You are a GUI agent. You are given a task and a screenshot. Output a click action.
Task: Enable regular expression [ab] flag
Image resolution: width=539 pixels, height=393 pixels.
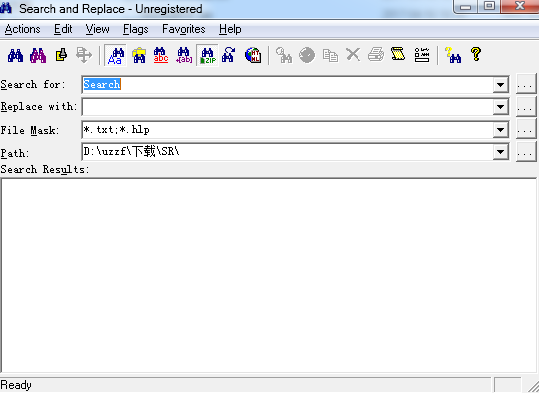coord(184,55)
